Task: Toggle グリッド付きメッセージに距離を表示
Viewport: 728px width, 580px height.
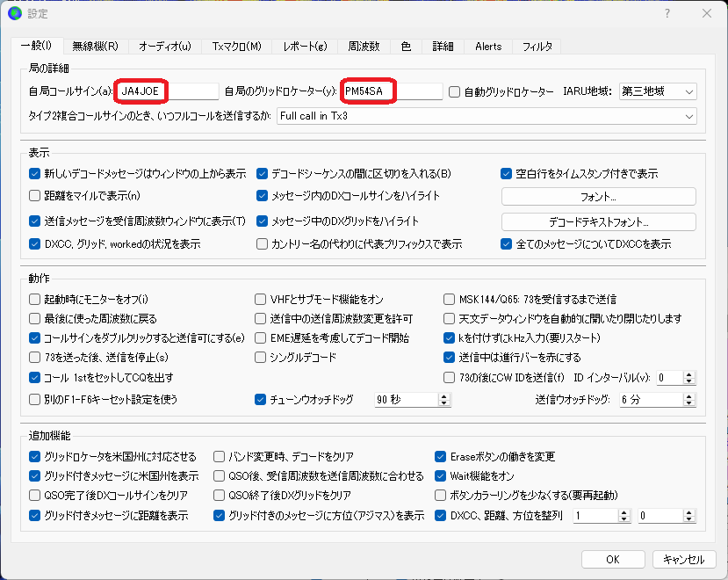Action: pos(35,515)
